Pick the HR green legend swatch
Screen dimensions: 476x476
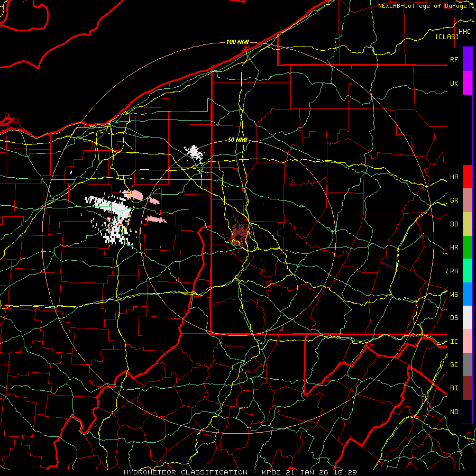pyautogui.click(x=467, y=247)
